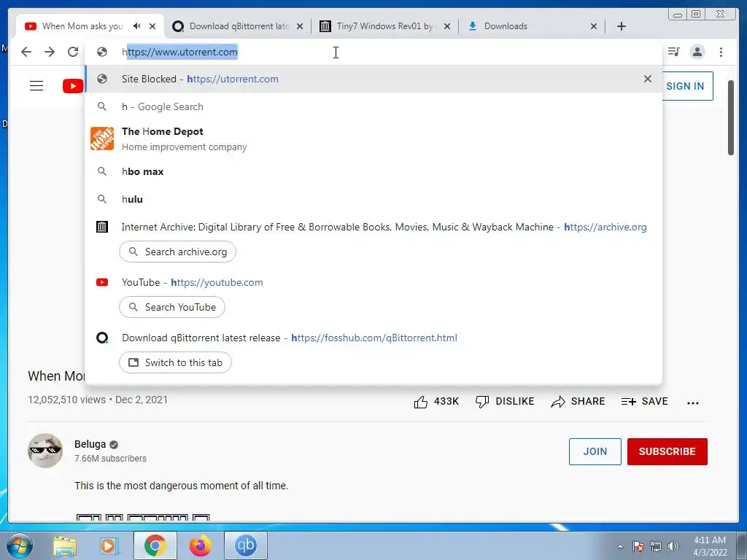This screenshot has width=747, height=560.
Task: Open Beluga channel avatar
Action: click(x=45, y=451)
